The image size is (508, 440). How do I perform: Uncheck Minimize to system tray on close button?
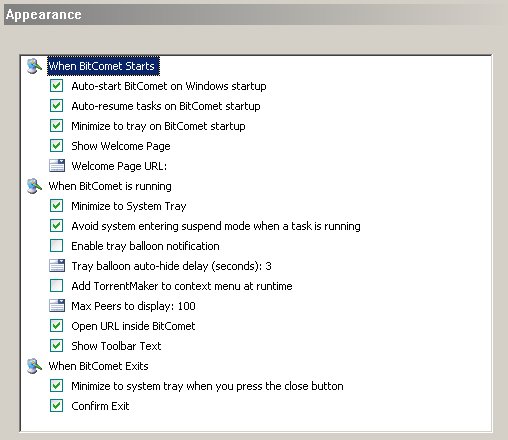(x=56, y=386)
